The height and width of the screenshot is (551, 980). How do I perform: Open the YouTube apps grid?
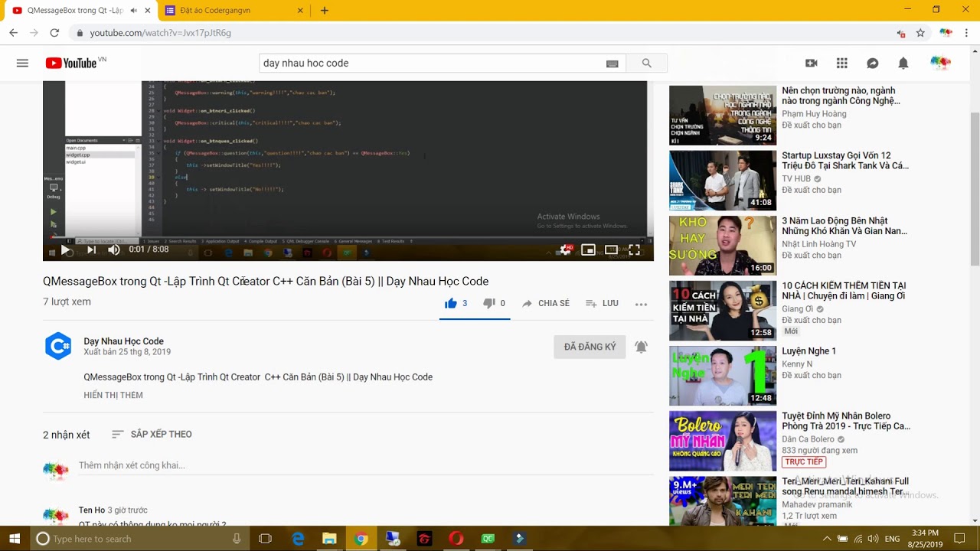pos(842,64)
